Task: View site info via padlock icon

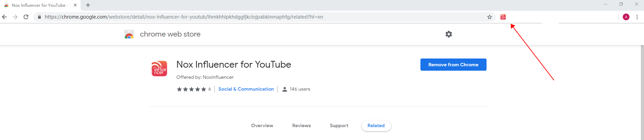Action: point(39,17)
